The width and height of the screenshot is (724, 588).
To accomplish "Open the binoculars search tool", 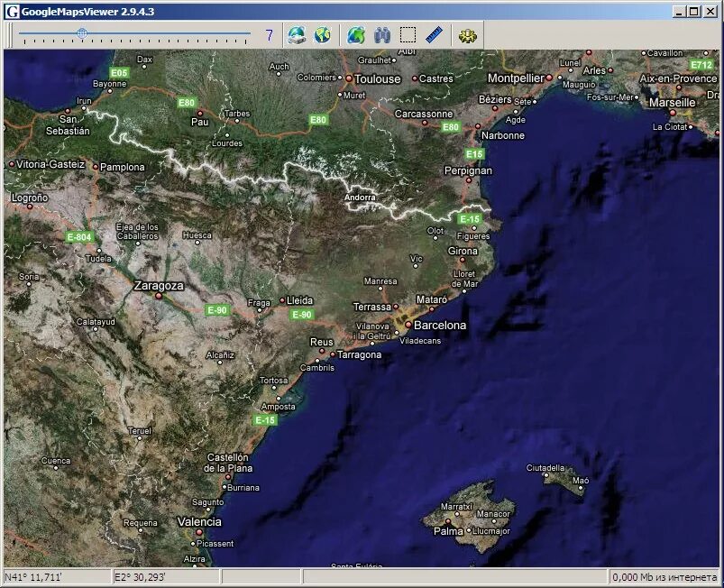I will click(382, 35).
